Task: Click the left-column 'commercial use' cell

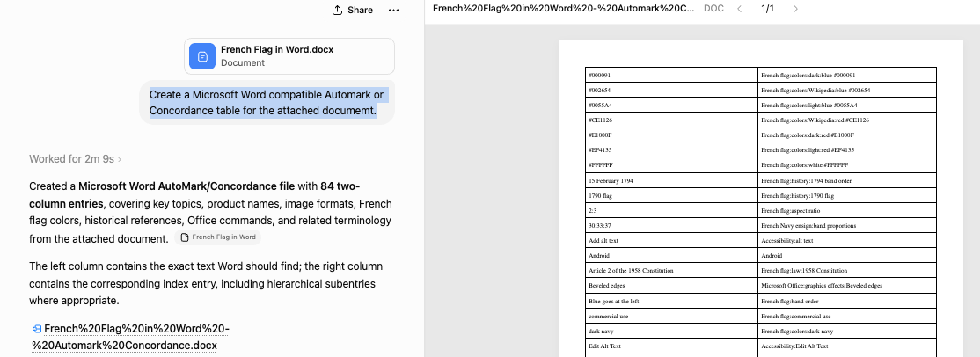Action: click(x=671, y=316)
